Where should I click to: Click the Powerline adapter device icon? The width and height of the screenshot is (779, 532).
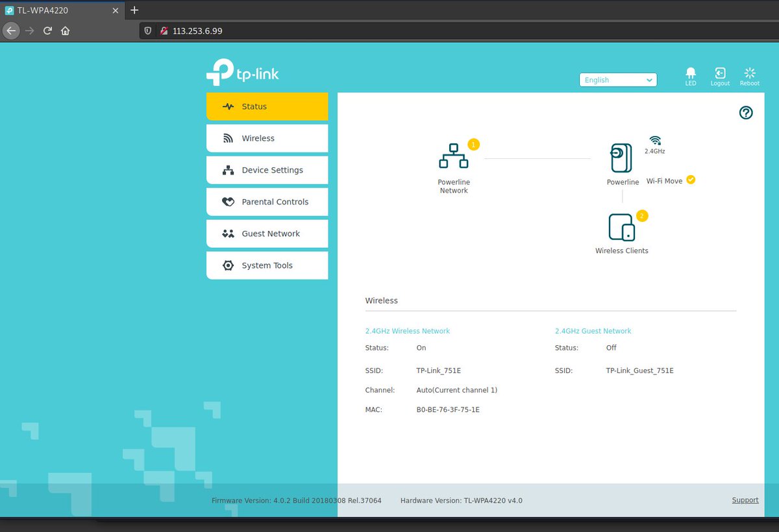(x=621, y=158)
